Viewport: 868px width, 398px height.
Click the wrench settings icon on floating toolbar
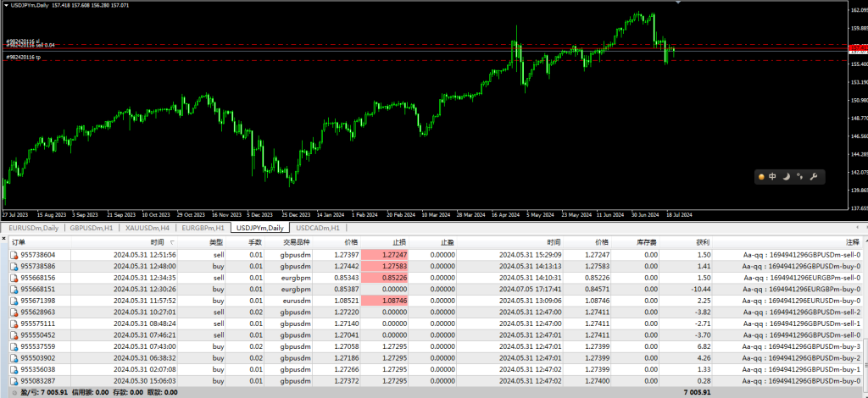pos(813,176)
